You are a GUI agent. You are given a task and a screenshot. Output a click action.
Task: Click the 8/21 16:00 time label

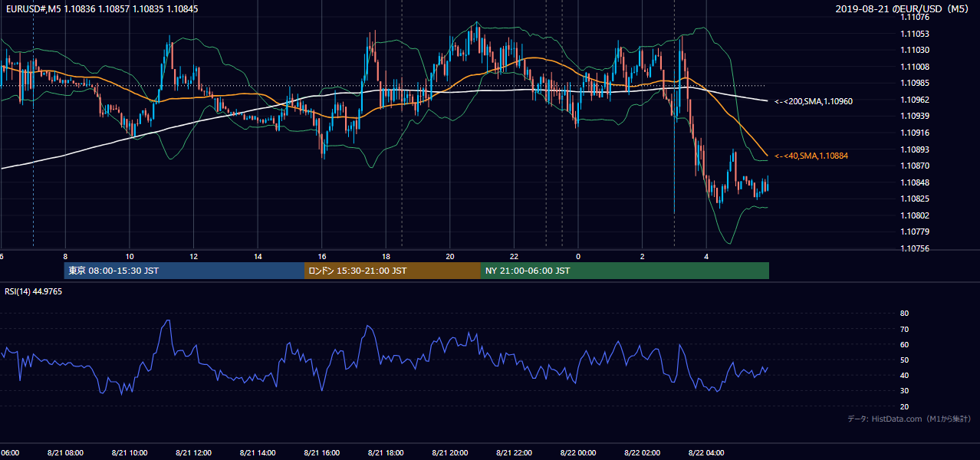[321, 453]
